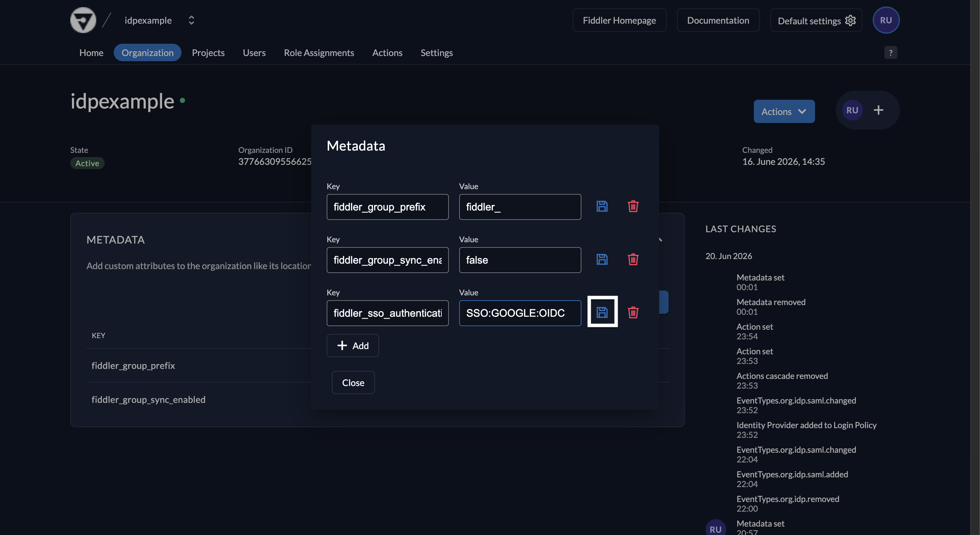The image size is (980, 535).
Task: Go to the Home tab
Action: [x=91, y=52]
